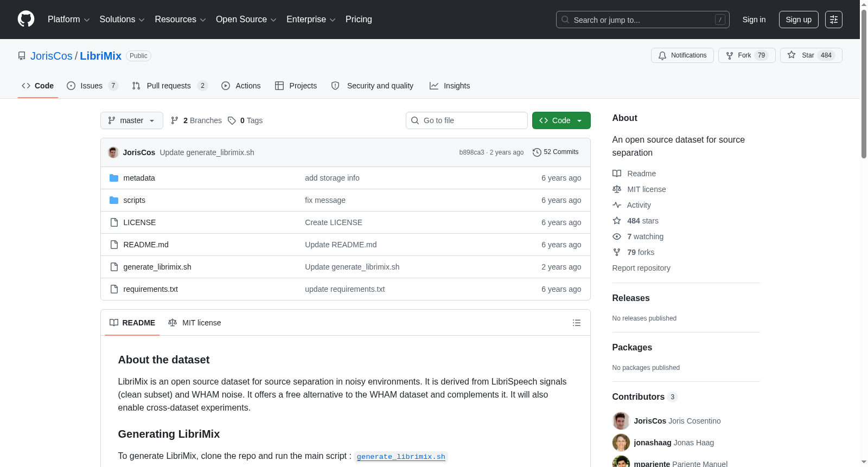This screenshot has width=868, height=467.
Task: Select the Code repository tab
Action: pos(38,86)
